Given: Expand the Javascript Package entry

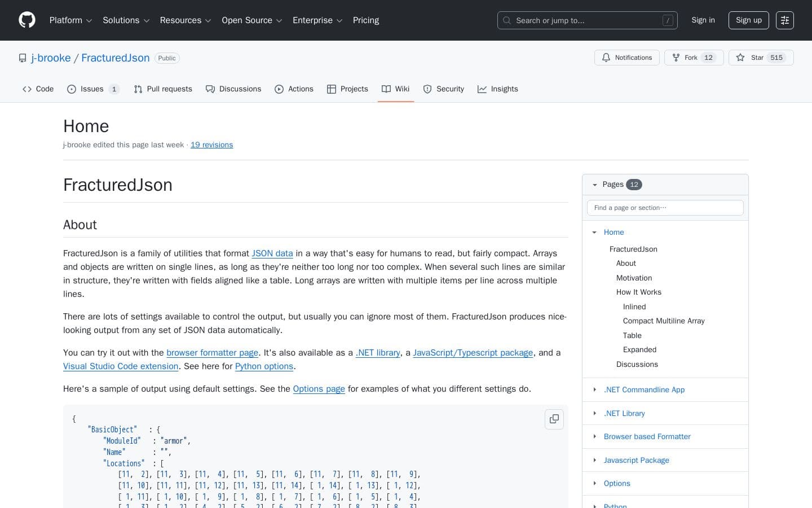Looking at the screenshot, I should [594, 460].
